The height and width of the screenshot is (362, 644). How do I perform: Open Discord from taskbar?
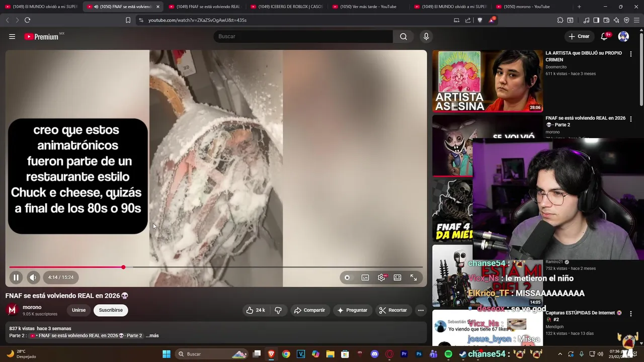tap(374, 354)
